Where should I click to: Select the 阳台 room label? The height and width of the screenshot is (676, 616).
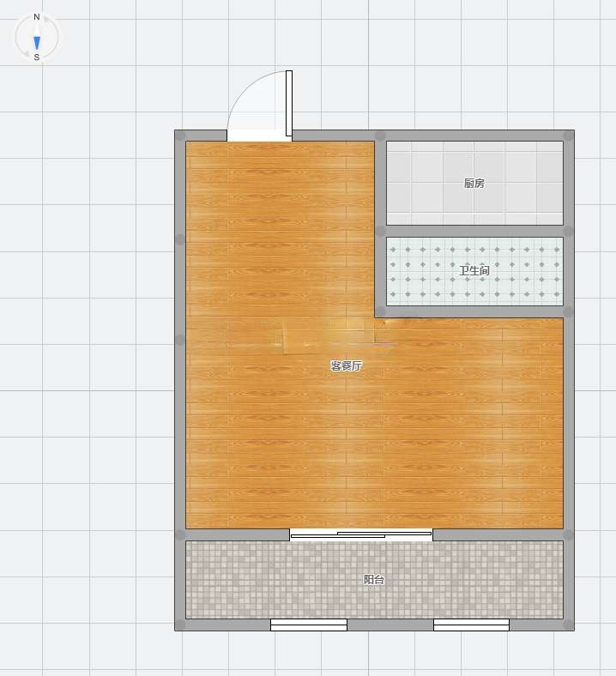[x=374, y=579]
